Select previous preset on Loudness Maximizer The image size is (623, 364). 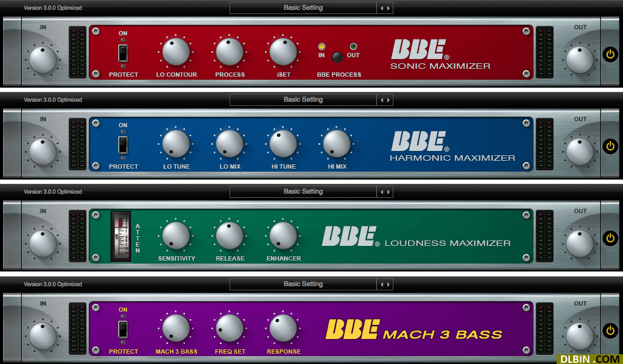382,192
